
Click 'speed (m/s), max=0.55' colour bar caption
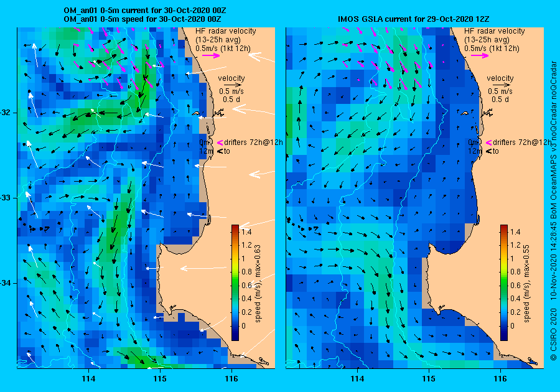[x=526, y=284]
